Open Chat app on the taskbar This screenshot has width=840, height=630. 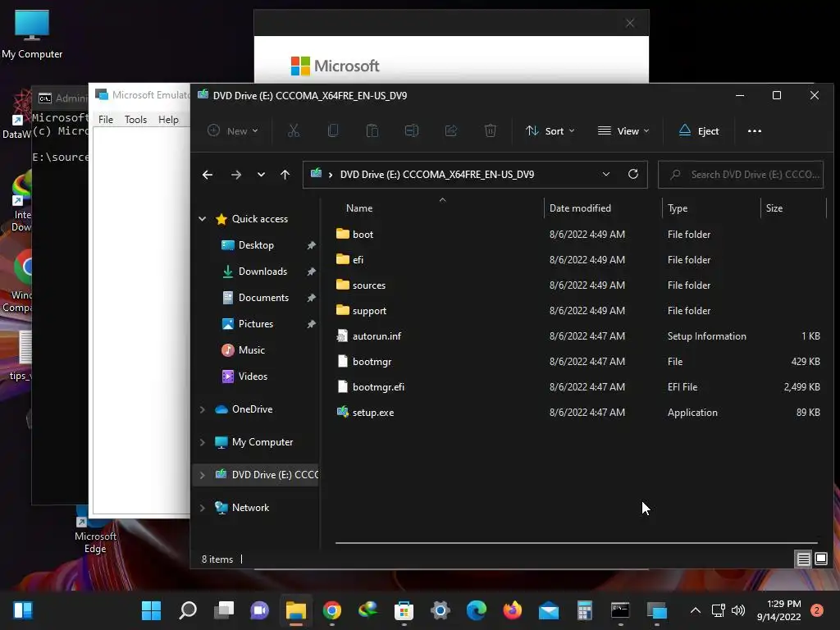point(260,610)
